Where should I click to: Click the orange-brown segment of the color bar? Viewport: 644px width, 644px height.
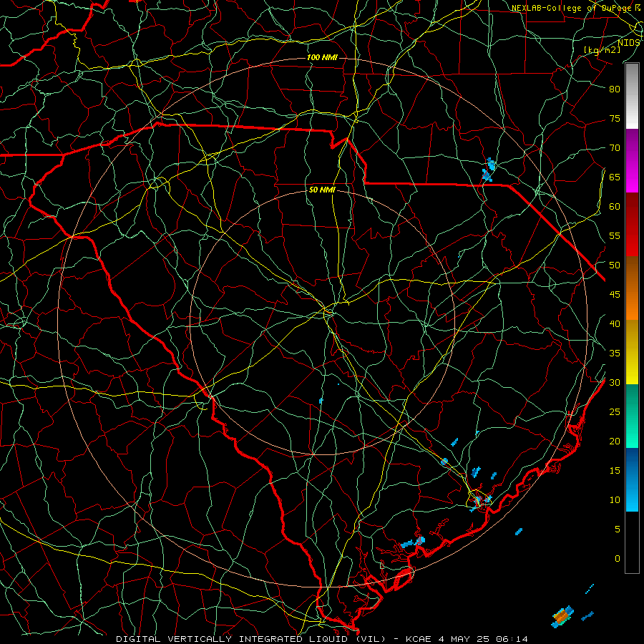point(632,288)
